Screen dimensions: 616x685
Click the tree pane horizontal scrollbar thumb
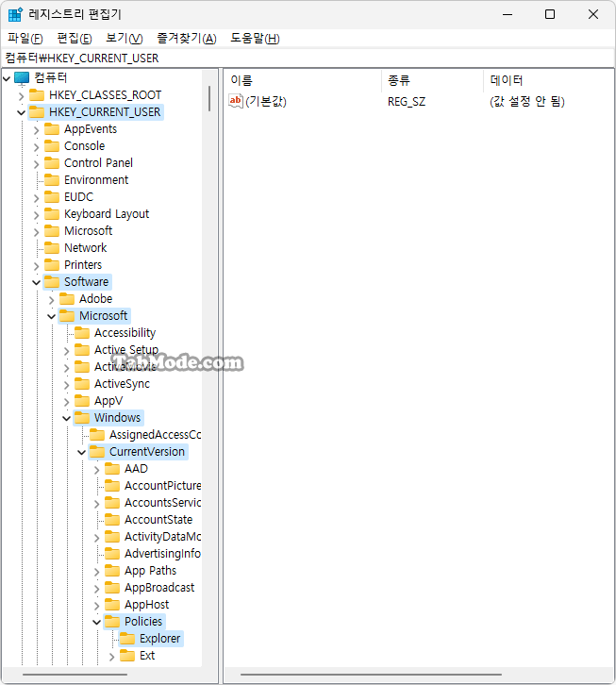tap(75, 675)
